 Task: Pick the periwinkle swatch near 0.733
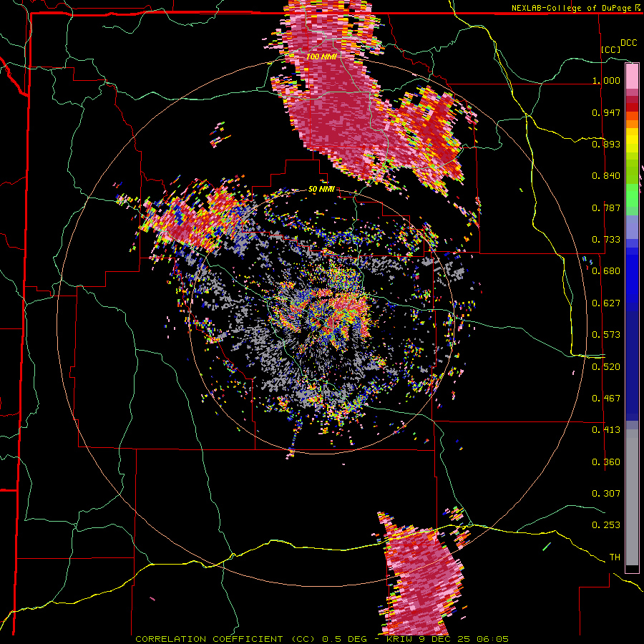pos(632,227)
